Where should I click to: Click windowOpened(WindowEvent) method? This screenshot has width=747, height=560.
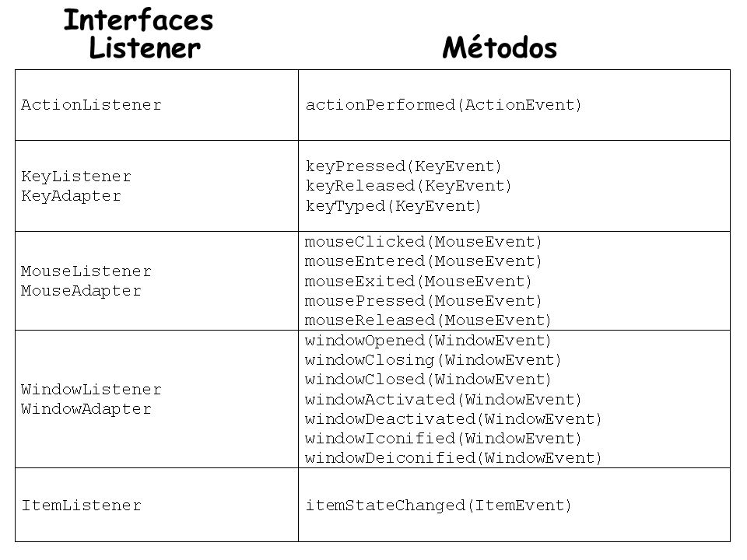point(428,341)
